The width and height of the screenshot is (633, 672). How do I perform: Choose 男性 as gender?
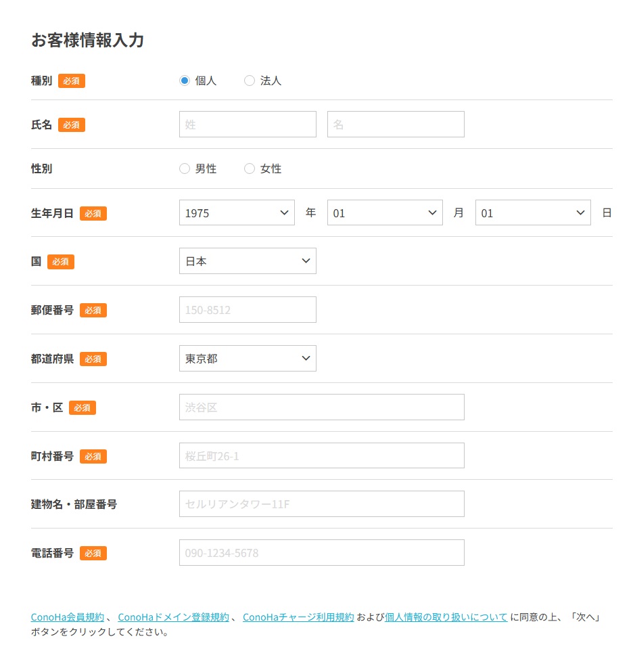185,169
